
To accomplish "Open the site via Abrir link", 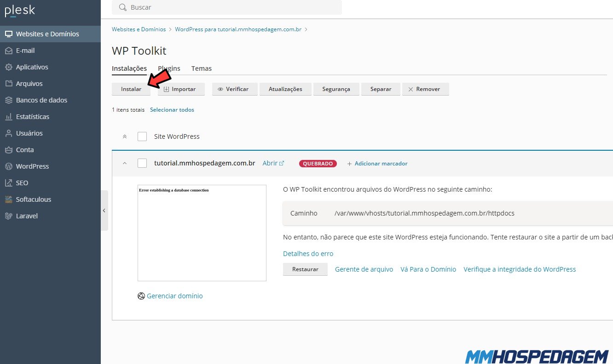I will tap(273, 163).
